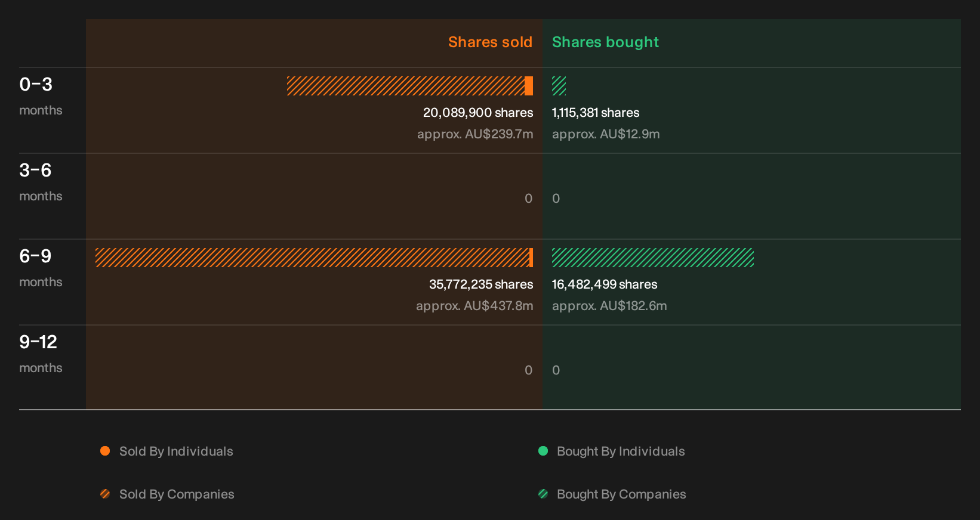Click the zero sold value in 9-12 months
Viewport: 980px width, 520px height.
(x=529, y=370)
